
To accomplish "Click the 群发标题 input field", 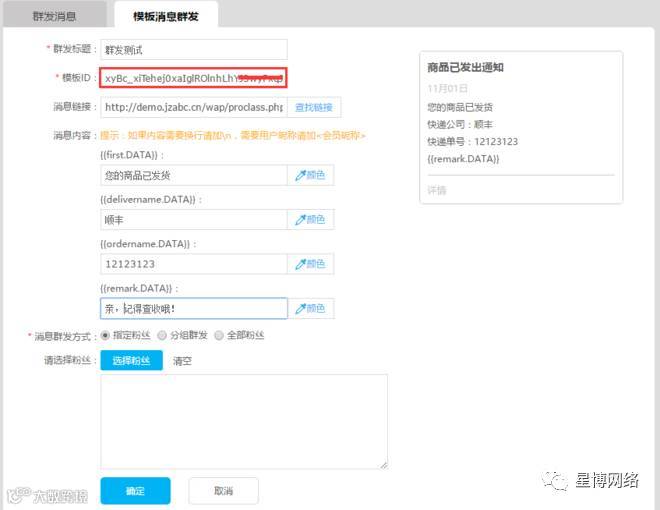I will [194, 50].
